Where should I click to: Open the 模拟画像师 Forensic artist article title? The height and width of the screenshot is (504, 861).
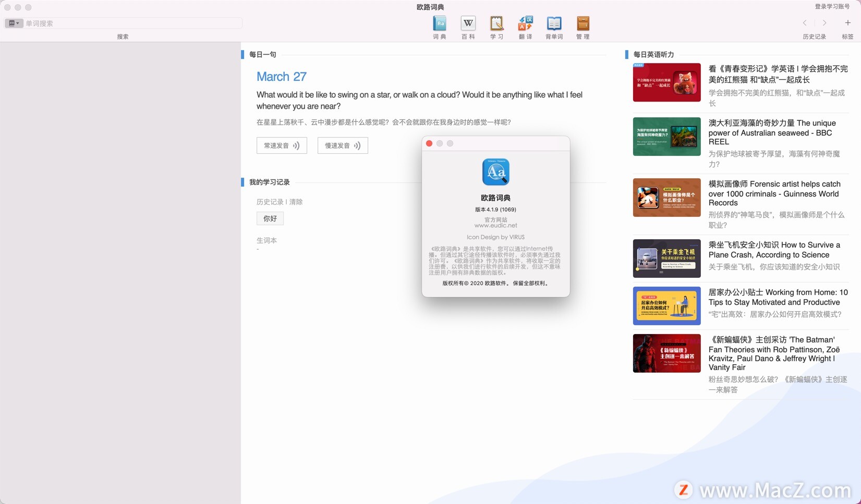tap(774, 193)
